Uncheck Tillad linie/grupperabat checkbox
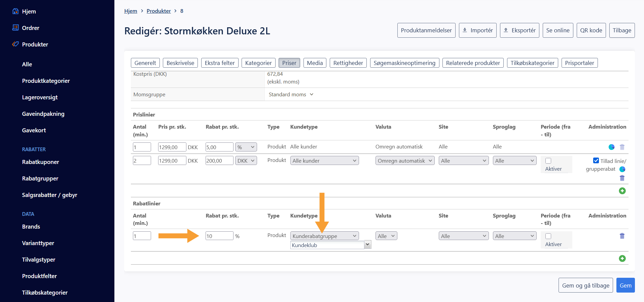The height and width of the screenshot is (302, 644). pos(596,161)
